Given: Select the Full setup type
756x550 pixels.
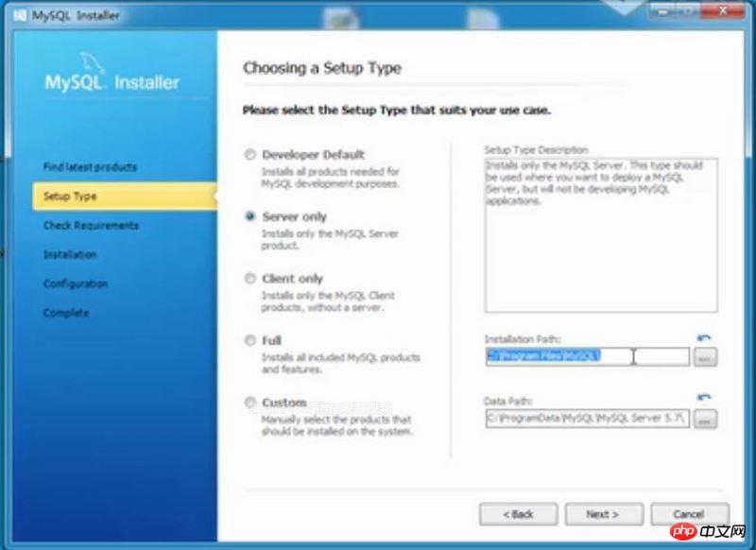Looking at the screenshot, I should [249, 340].
